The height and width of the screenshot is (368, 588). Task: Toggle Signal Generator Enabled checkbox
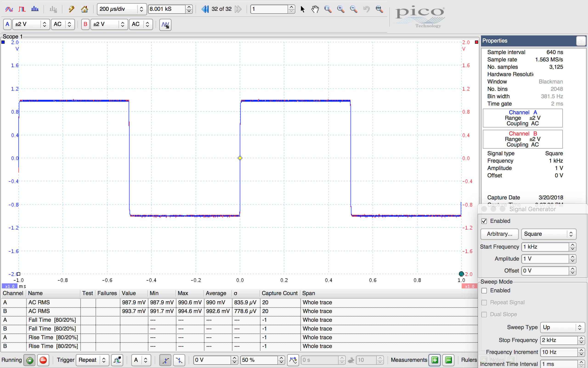point(484,221)
